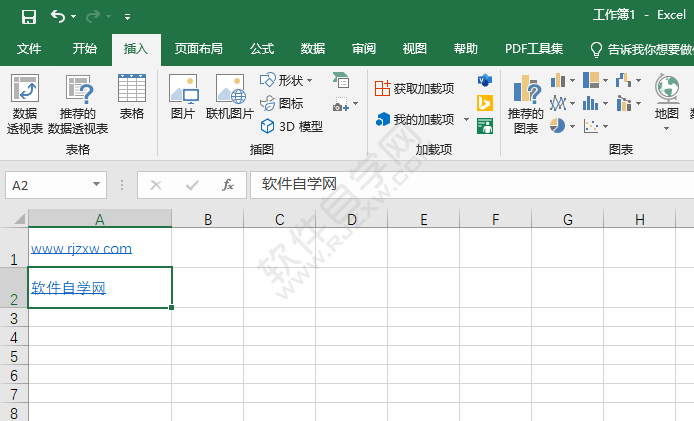Insert a hierarchy treemap chart
This screenshot has width=694, height=421.
pyautogui.click(x=595, y=80)
